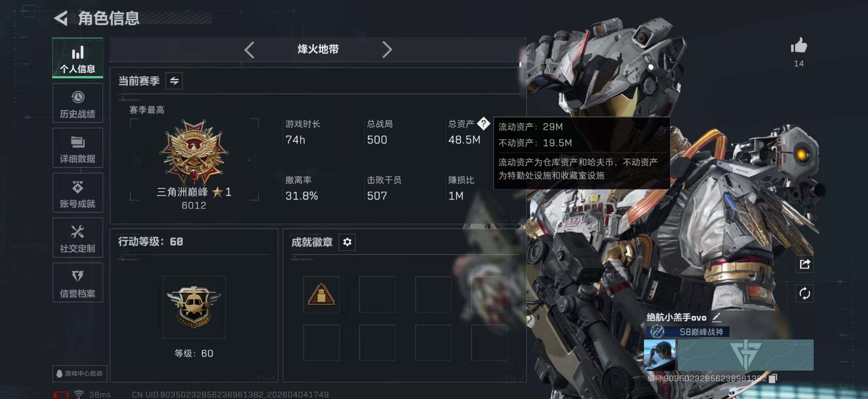The width and height of the screenshot is (868, 399).
Task: Click the 游戏中心启动 button
Action: 80,374
